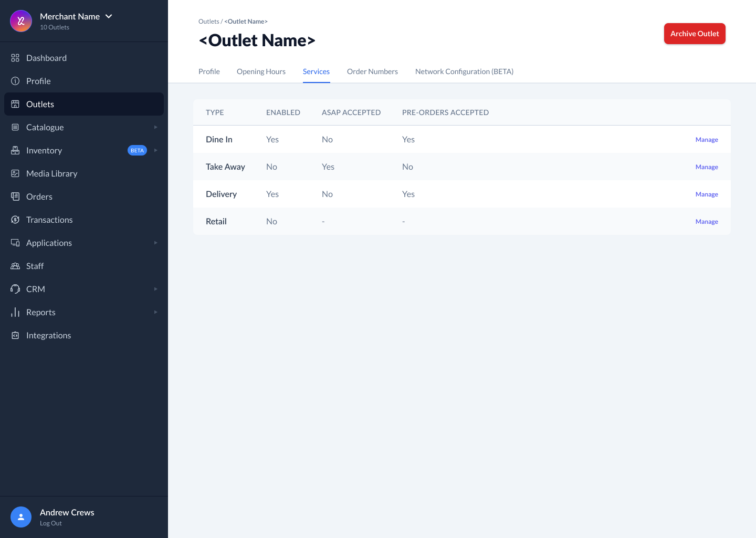Image resolution: width=756 pixels, height=538 pixels.
Task: Go to Outlets via breadcrumb link
Action: click(x=208, y=22)
